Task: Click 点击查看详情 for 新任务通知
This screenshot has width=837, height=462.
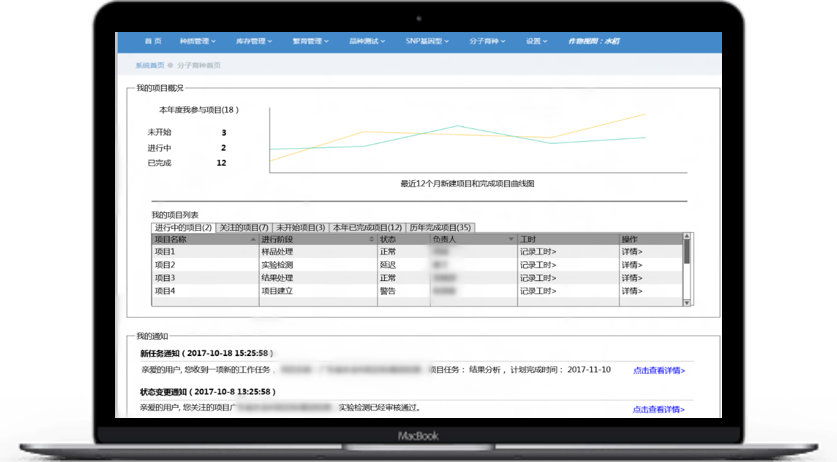Action: pyautogui.click(x=658, y=370)
